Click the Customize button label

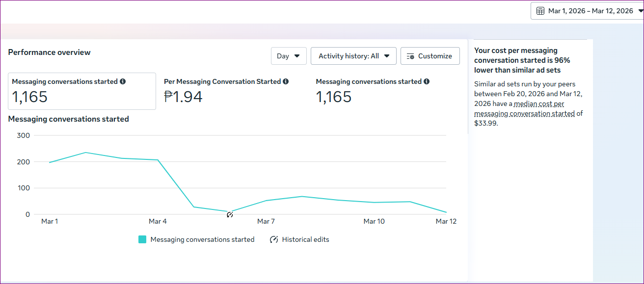coord(435,56)
